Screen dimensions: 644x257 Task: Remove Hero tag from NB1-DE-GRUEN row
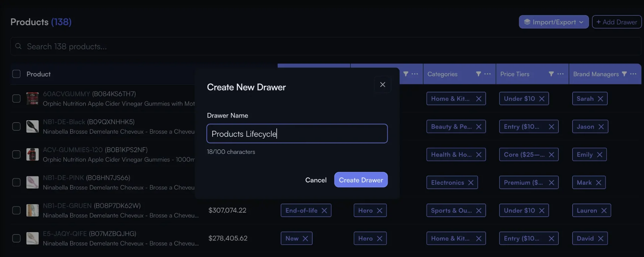[380, 210]
